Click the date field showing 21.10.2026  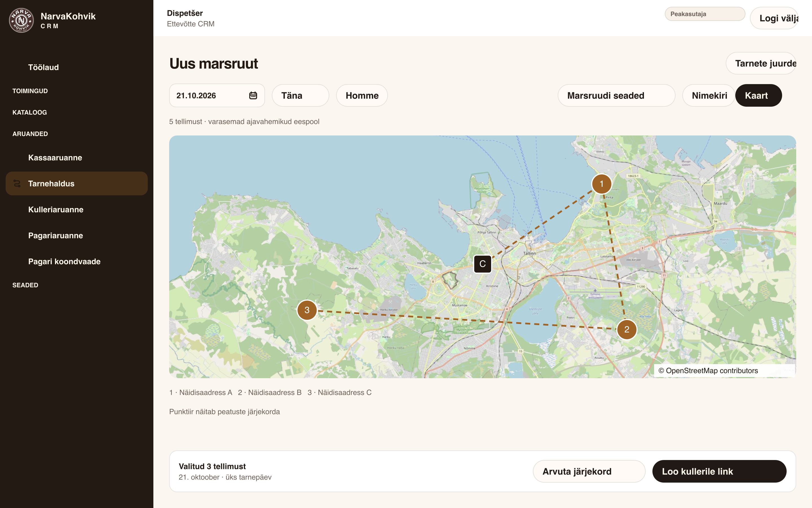217,95
